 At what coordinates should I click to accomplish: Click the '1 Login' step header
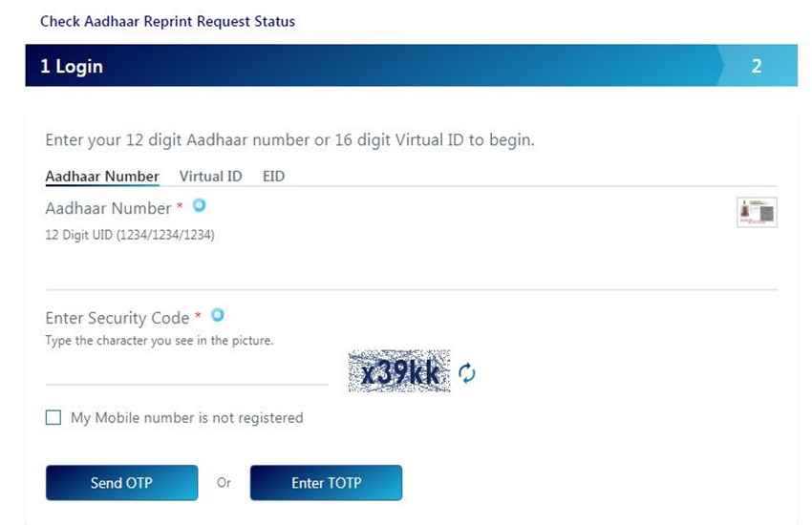(x=72, y=66)
